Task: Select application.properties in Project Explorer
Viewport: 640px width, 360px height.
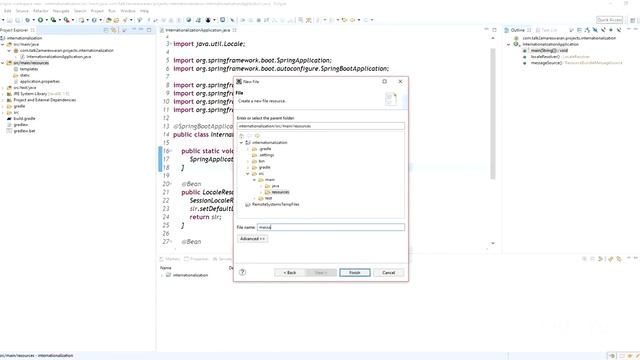Action: coord(40,81)
